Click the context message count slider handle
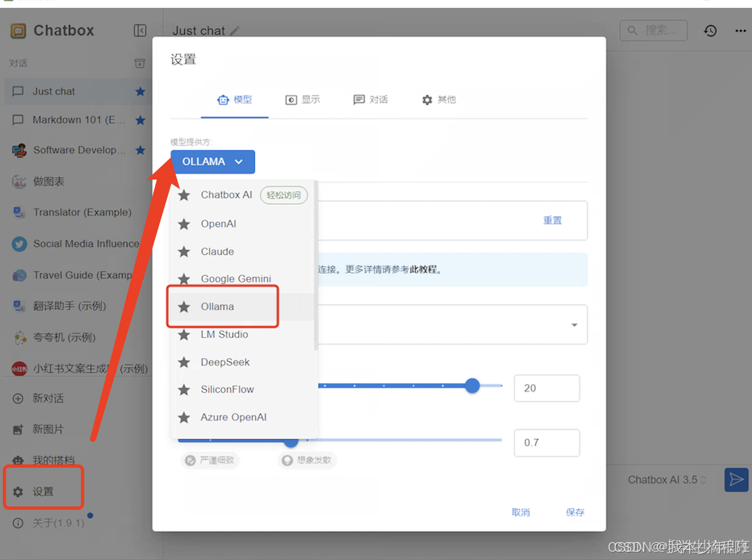The width and height of the screenshot is (752, 560). point(472,386)
